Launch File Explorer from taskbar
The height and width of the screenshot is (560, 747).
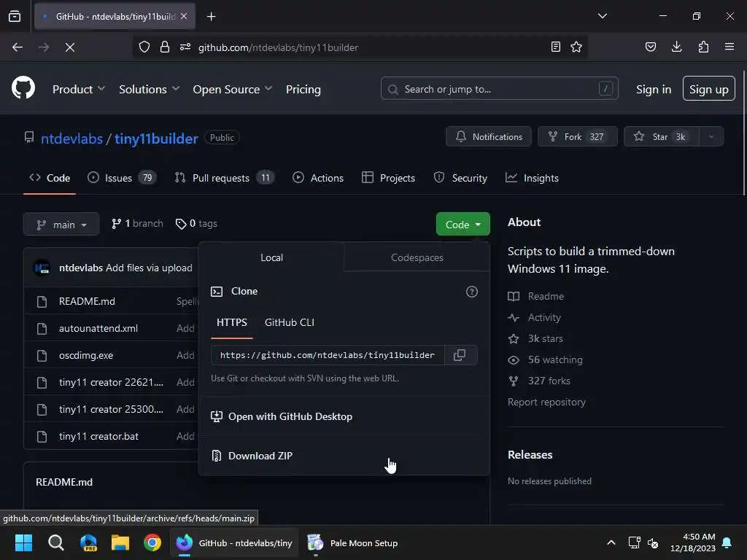coord(120,542)
